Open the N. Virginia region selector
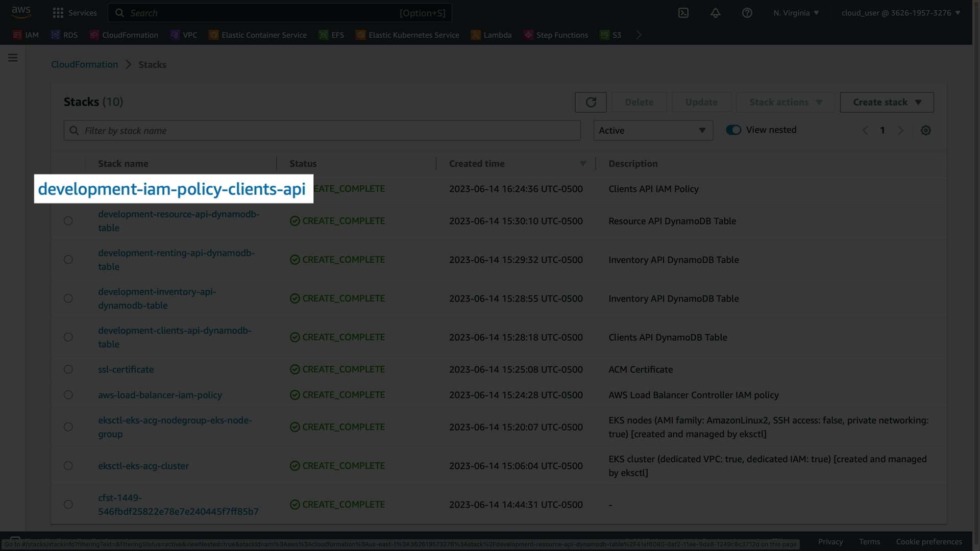 coord(796,13)
